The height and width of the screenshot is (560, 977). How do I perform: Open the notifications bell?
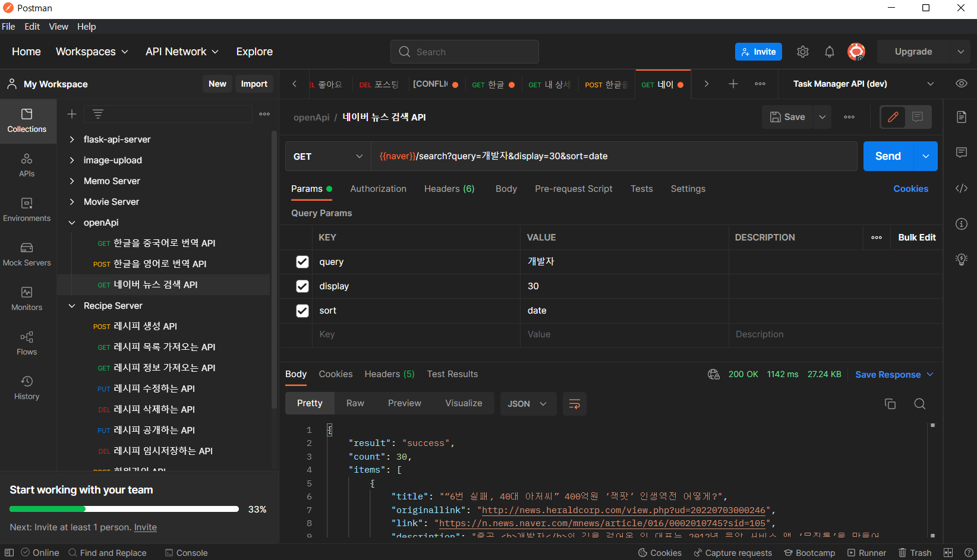click(830, 52)
